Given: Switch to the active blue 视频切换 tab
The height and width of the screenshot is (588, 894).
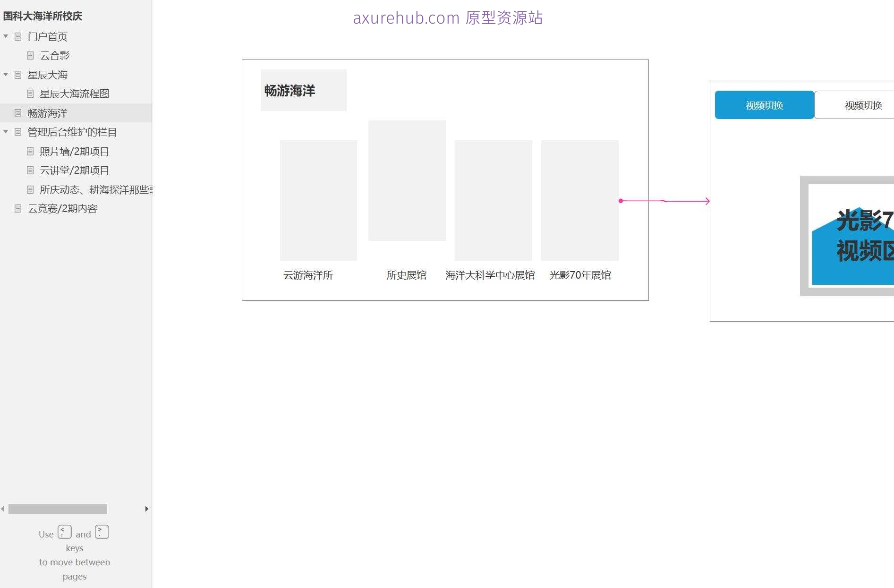Looking at the screenshot, I should 764,105.
